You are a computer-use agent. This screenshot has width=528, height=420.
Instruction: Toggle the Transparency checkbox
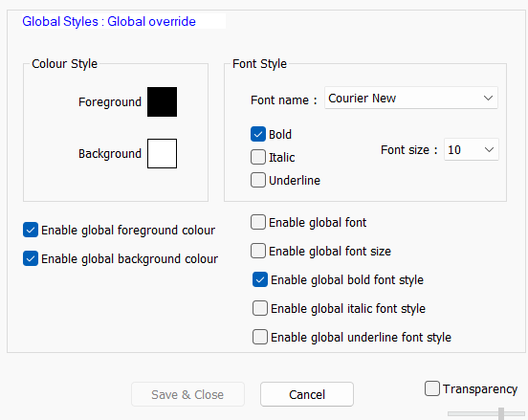[x=432, y=388]
